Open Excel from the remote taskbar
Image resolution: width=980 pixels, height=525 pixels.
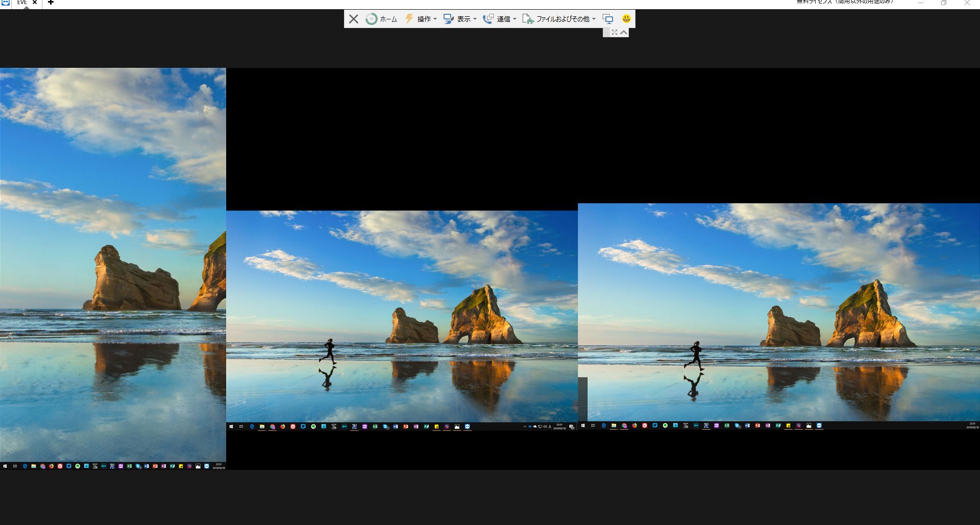(x=374, y=426)
